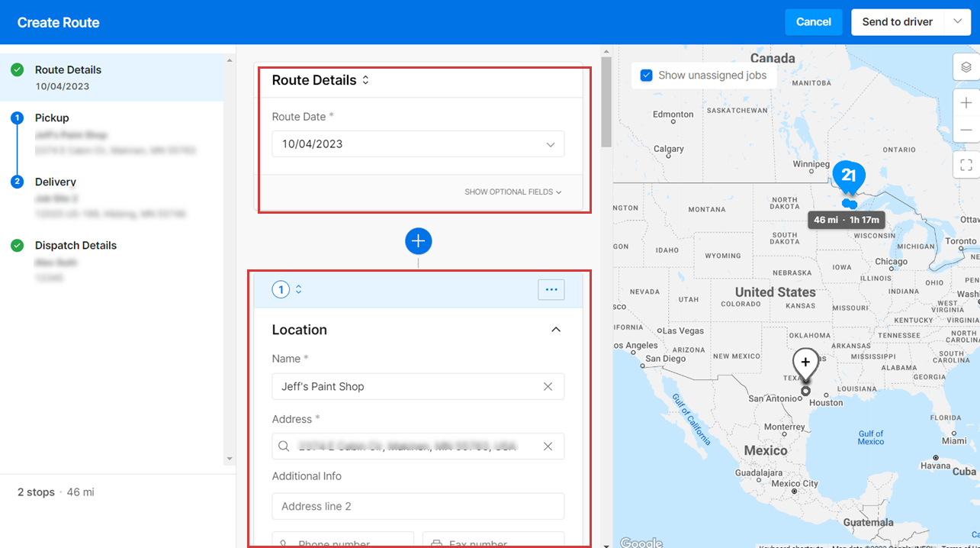Click the phone number icon
Viewport: 980px width, 548px height.
coord(283,543)
